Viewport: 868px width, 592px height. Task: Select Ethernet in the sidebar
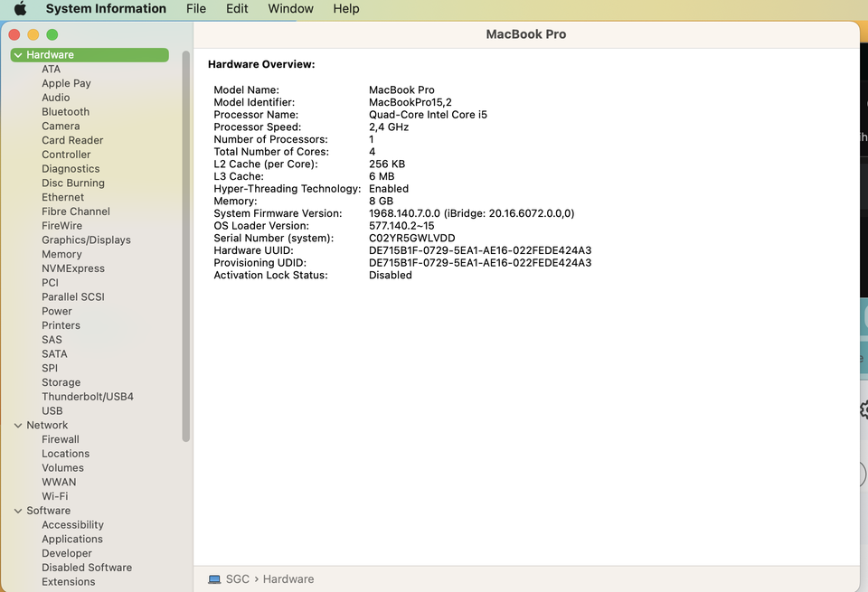(63, 198)
